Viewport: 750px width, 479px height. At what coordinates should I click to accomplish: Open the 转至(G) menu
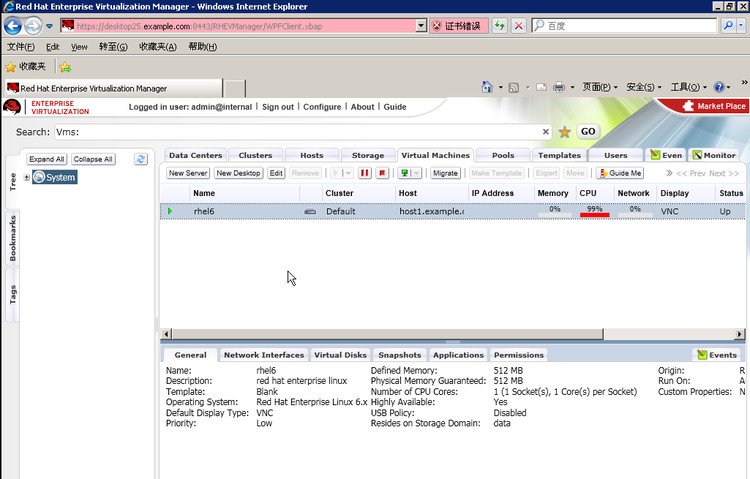(113, 47)
